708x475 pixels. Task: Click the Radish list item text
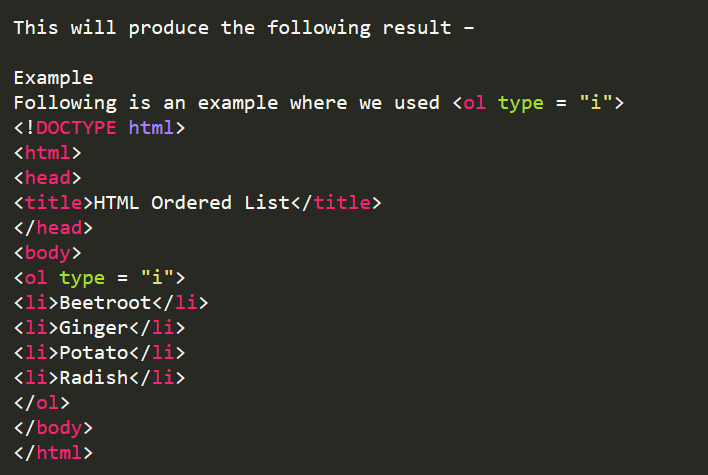[93, 377]
